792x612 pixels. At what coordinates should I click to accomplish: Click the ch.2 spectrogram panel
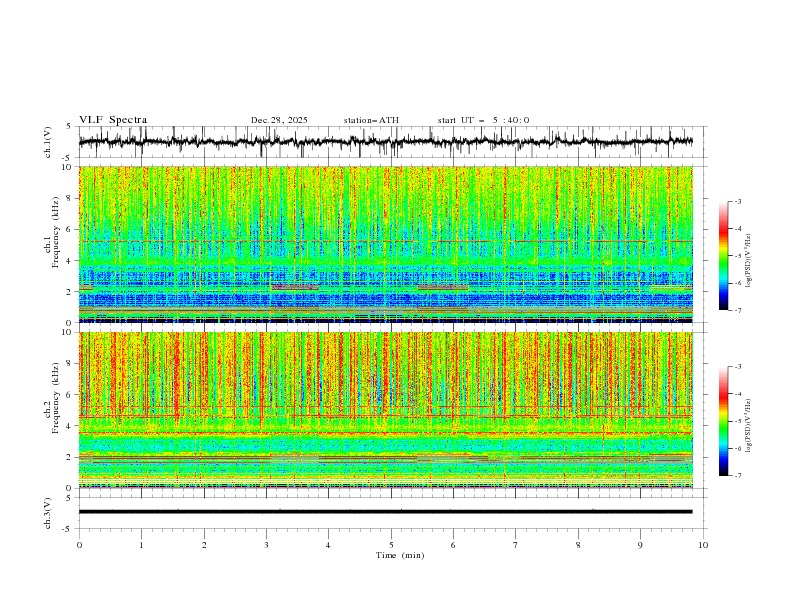[385, 410]
